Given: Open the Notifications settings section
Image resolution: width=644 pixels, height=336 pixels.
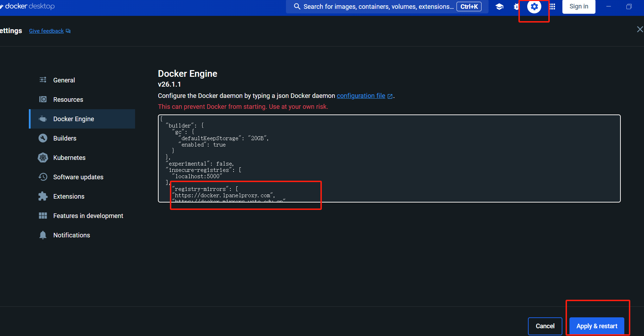Looking at the screenshot, I should [82, 235].
